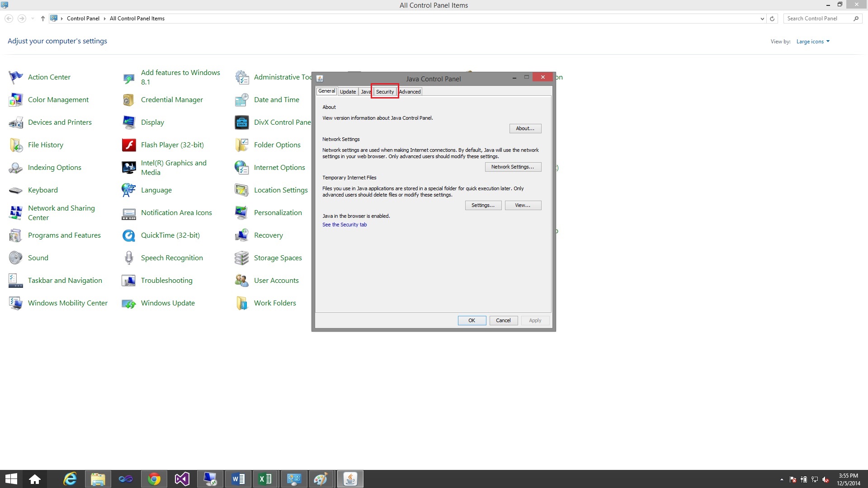Open File History icon

click(x=16, y=145)
